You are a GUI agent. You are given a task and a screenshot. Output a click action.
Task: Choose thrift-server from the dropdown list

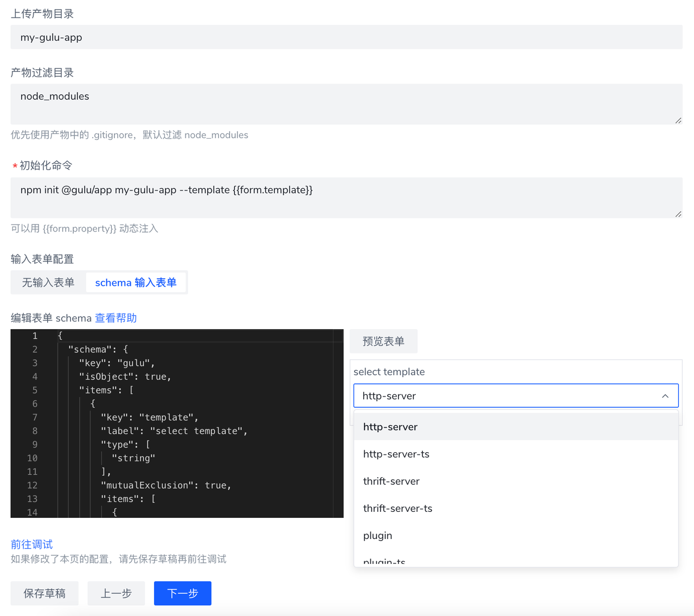(x=516, y=481)
